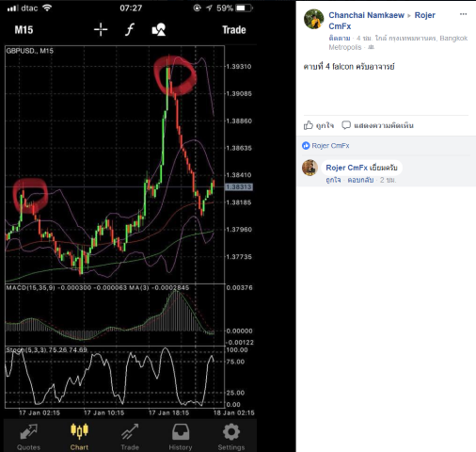Click the Wi-Fi icon in status bar
This screenshot has width=476, height=452.
click(47, 8)
